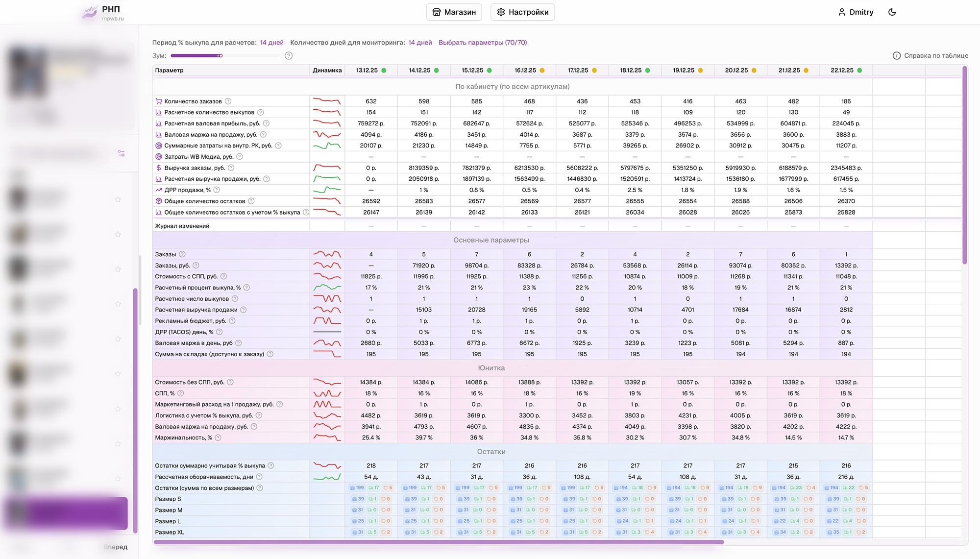
Task: Click help icon beside Заказы row
Action: click(182, 254)
